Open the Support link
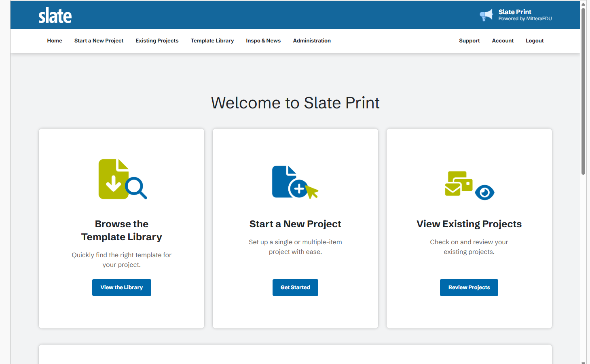 [469, 41]
